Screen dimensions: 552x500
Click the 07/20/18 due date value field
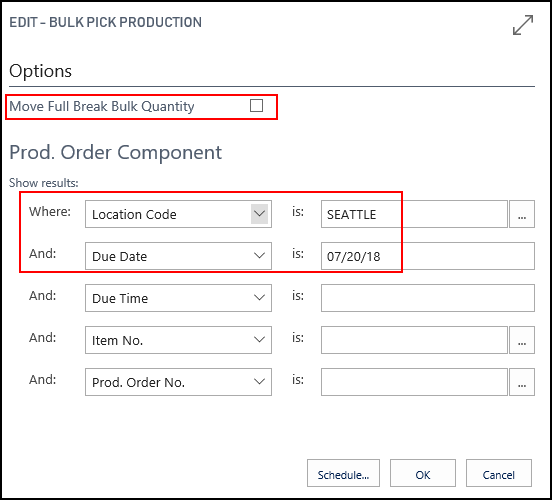[x=428, y=256]
